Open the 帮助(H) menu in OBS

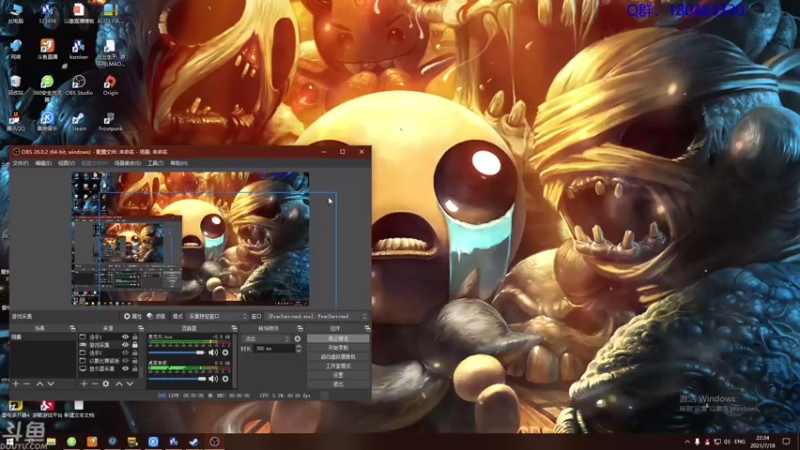tap(179, 163)
